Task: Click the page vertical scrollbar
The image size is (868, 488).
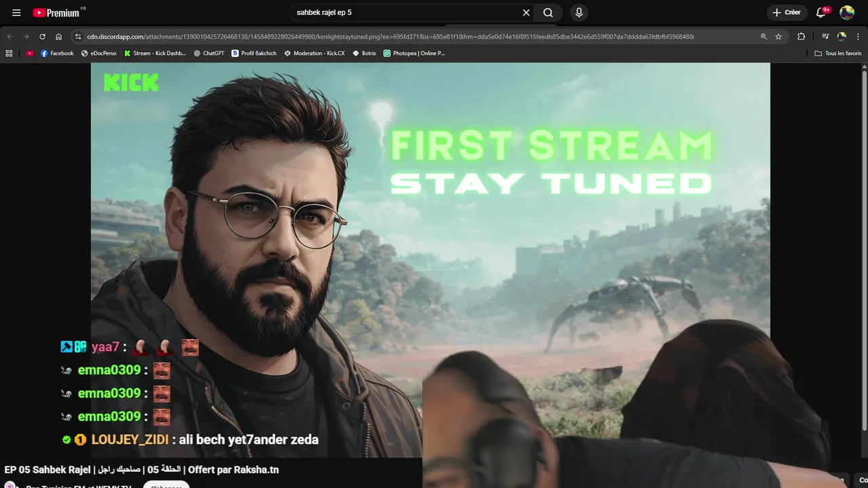Action: [864, 251]
